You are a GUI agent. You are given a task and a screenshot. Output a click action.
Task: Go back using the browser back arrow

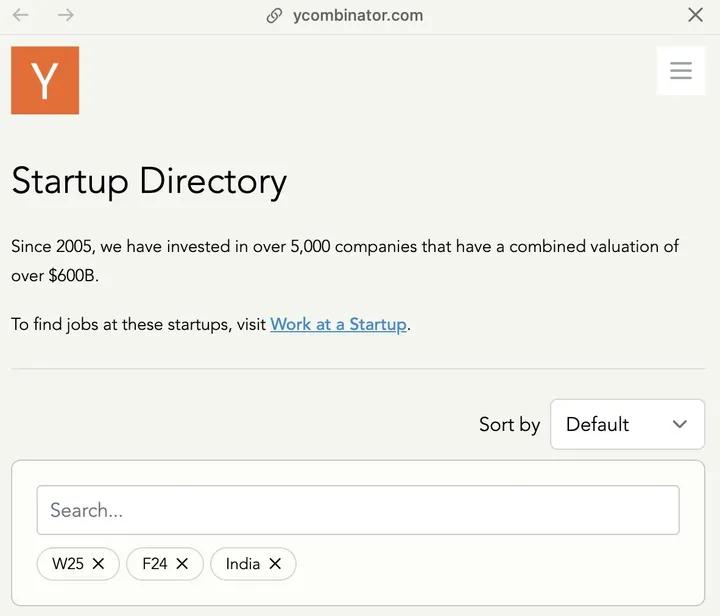pyautogui.click(x=20, y=15)
